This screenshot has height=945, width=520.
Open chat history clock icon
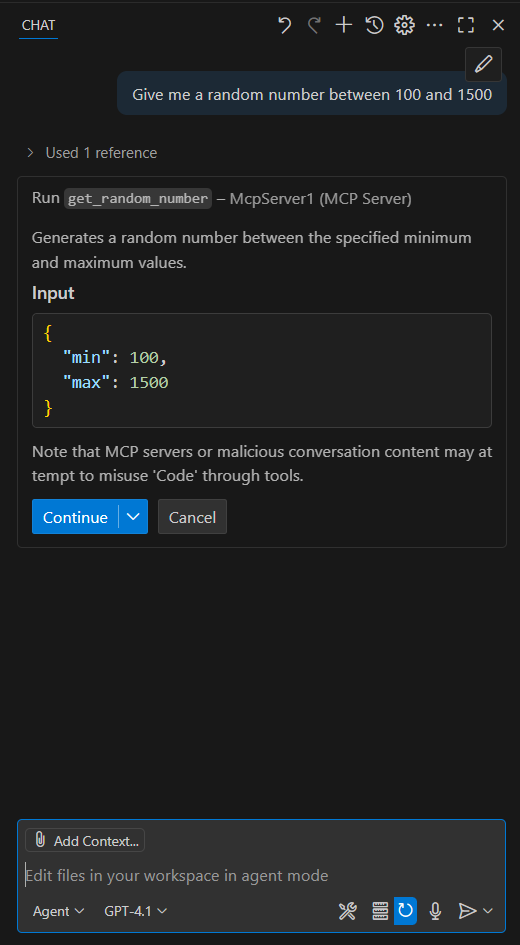[x=374, y=25]
